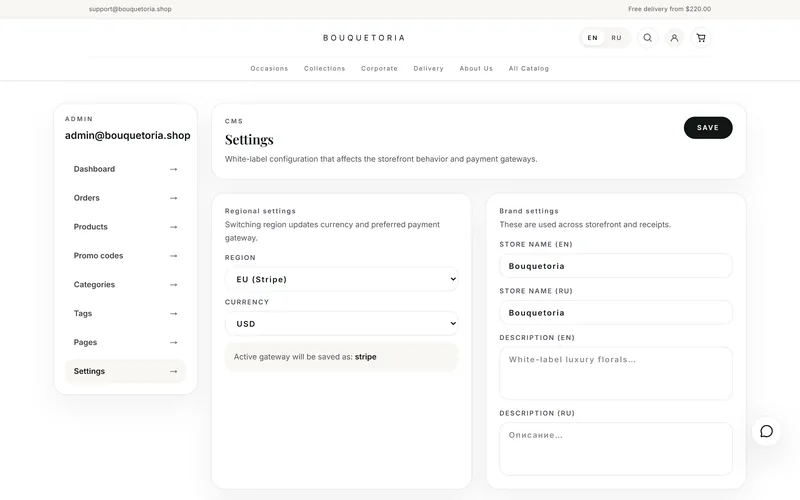Open the Region dropdown
The height and width of the screenshot is (500, 800).
click(341, 279)
